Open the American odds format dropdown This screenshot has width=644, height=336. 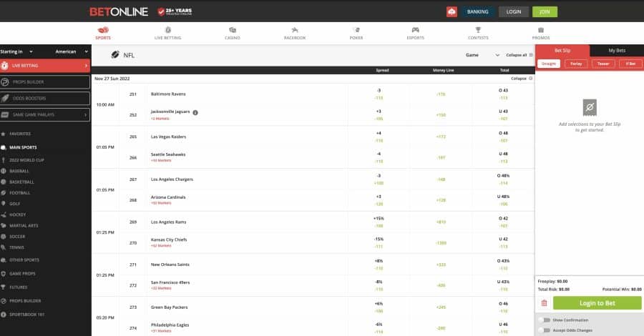(x=72, y=51)
